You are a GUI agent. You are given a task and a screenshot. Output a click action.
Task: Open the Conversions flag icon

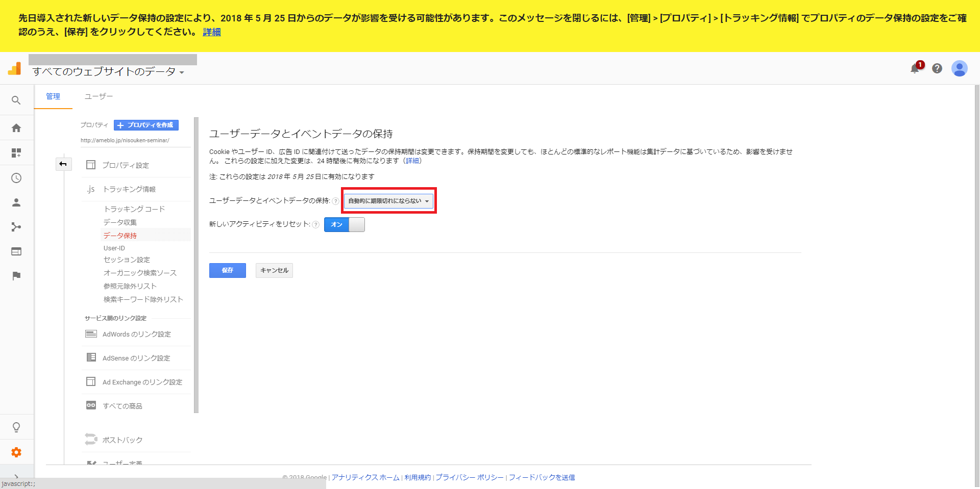coord(16,276)
